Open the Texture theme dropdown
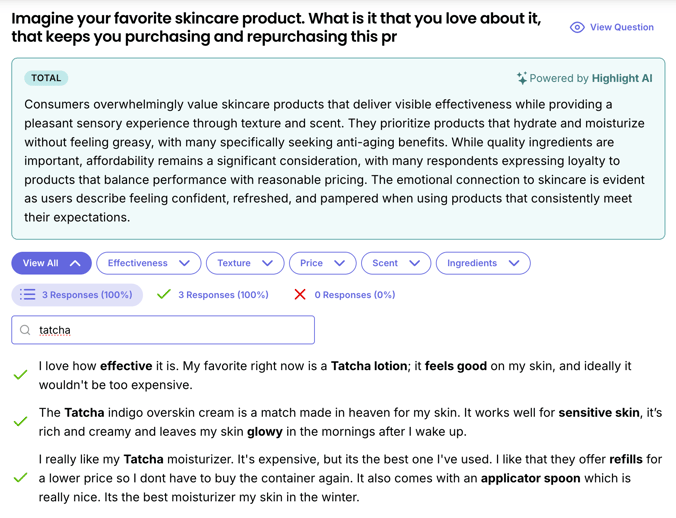This screenshot has width=676, height=518. pyautogui.click(x=267, y=263)
